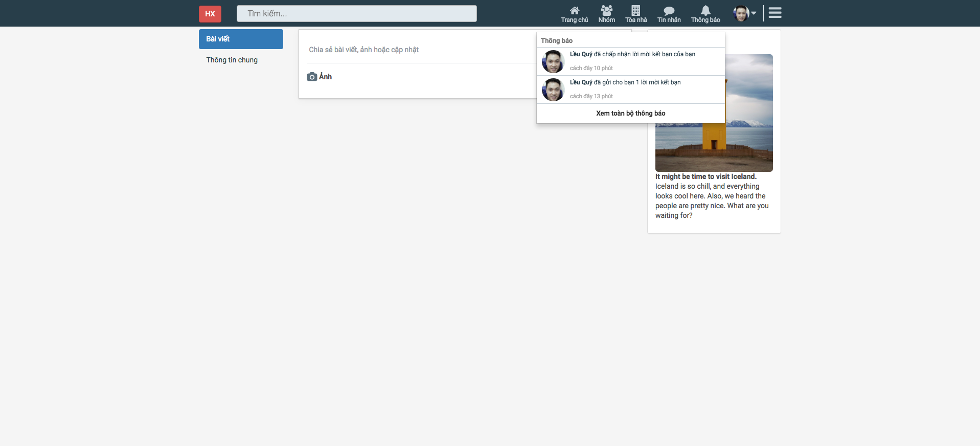
Task: Click the Iceland ad headline text
Action: pyautogui.click(x=705, y=176)
